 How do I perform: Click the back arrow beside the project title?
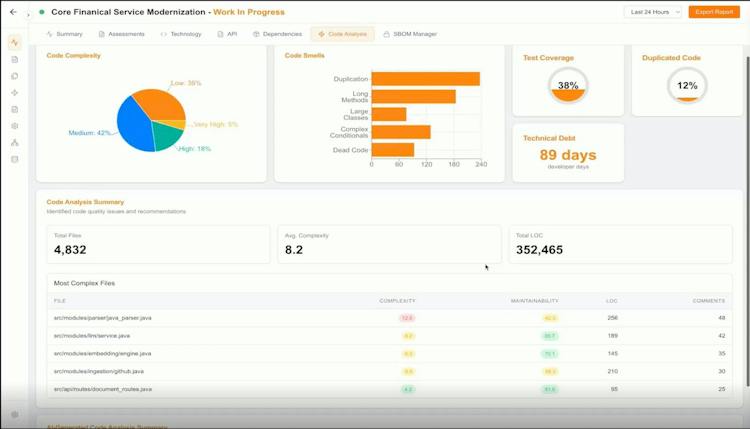coord(13,12)
